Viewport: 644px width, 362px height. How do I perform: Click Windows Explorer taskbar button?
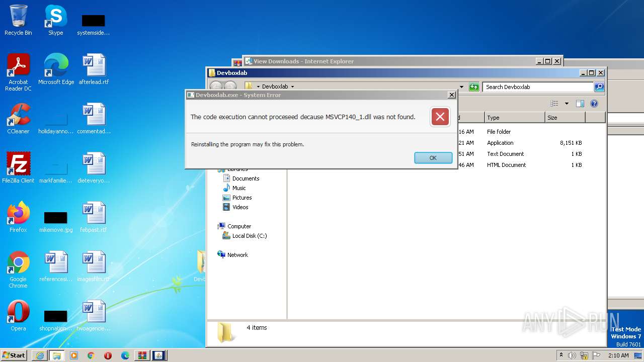point(56,355)
